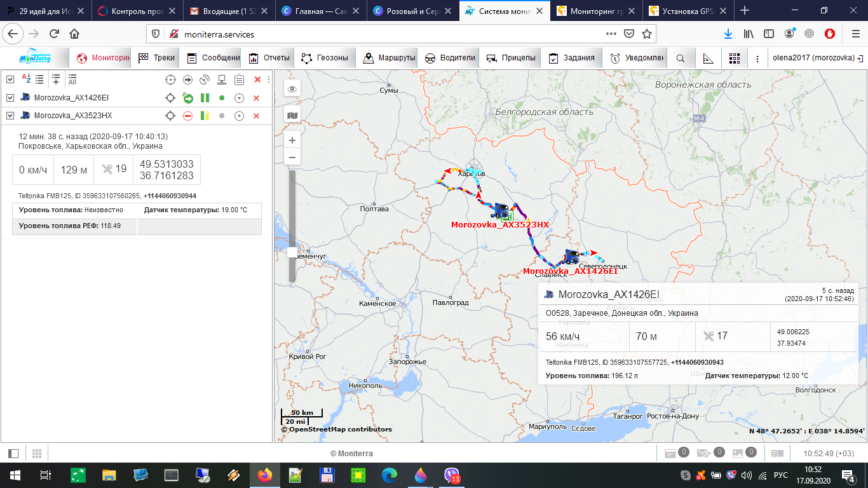The height and width of the screenshot is (488, 868).
Task: Open Геозоны tab
Action: click(x=325, y=58)
